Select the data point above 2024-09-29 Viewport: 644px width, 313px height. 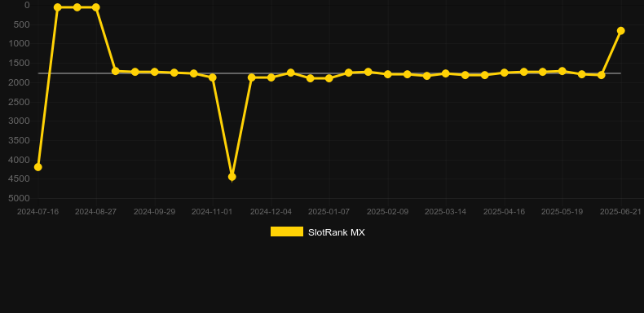pos(154,72)
